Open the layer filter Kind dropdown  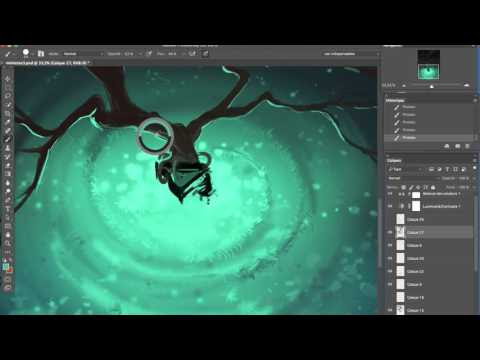point(406,169)
